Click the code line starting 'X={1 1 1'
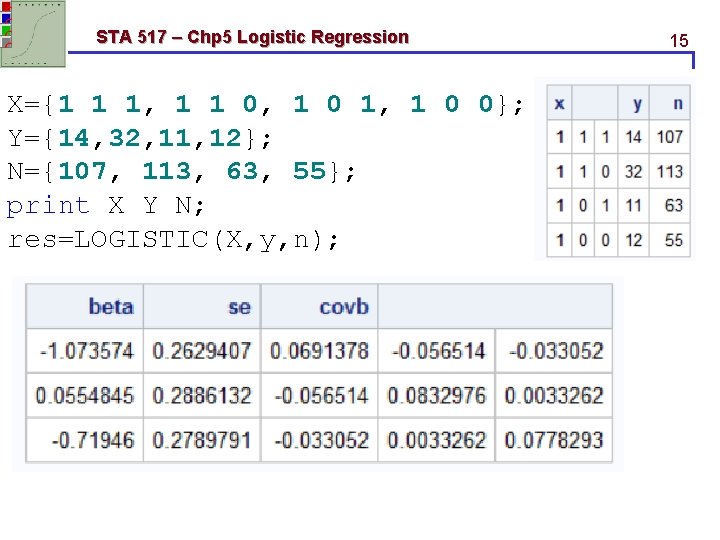 (x=265, y=104)
